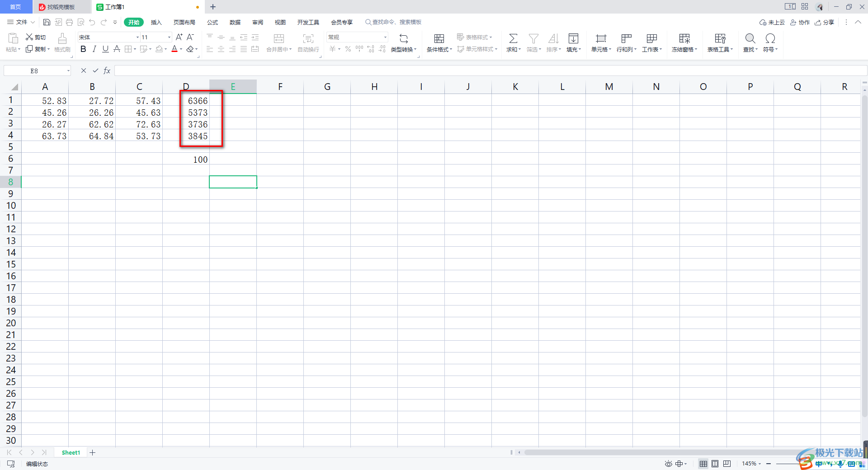
Task: Click the Print Preview icon
Action: click(x=81, y=22)
